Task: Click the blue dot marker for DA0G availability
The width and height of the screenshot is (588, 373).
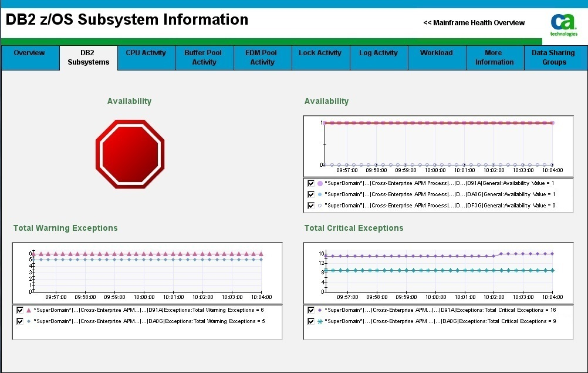Action: 320,194
